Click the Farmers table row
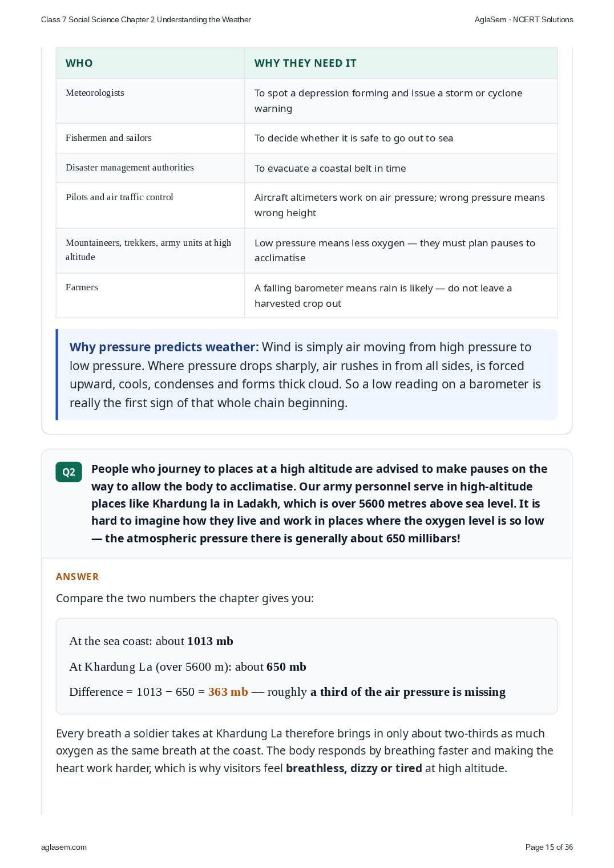This screenshot has height=868, width=614. pyautogui.click(x=307, y=295)
